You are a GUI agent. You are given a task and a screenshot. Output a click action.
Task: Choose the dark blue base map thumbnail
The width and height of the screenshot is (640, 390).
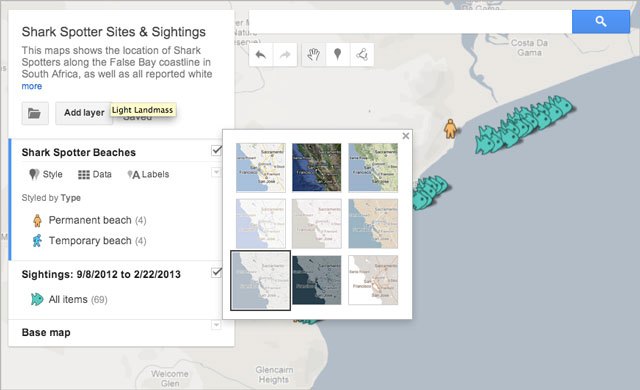pos(317,280)
